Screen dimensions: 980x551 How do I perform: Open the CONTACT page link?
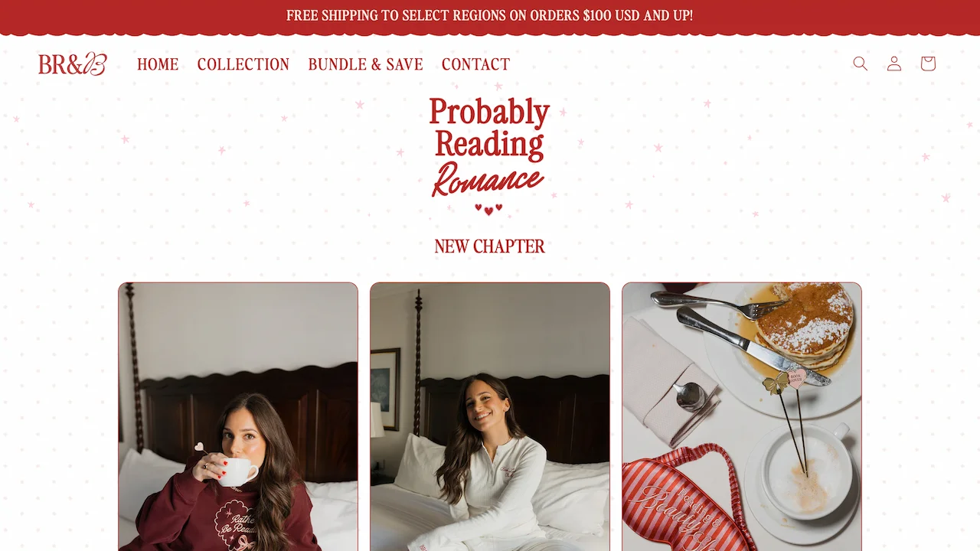pyautogui.click(x=475, y=64)
